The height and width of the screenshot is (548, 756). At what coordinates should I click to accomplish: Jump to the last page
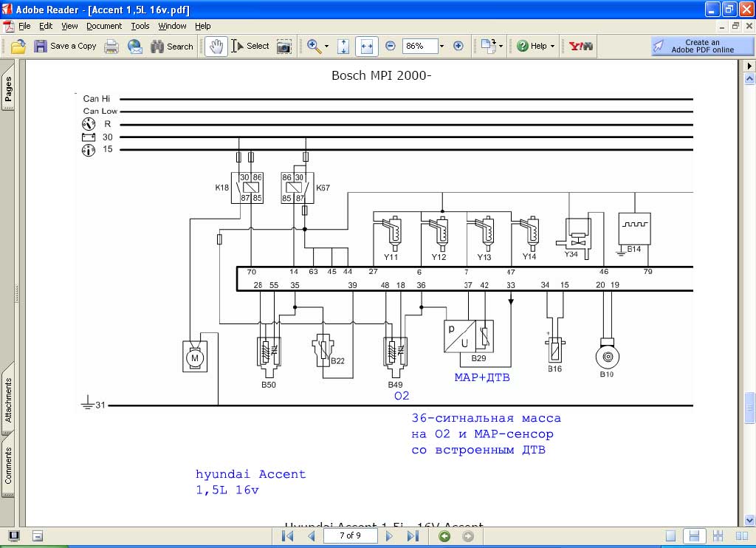point(413,536)
